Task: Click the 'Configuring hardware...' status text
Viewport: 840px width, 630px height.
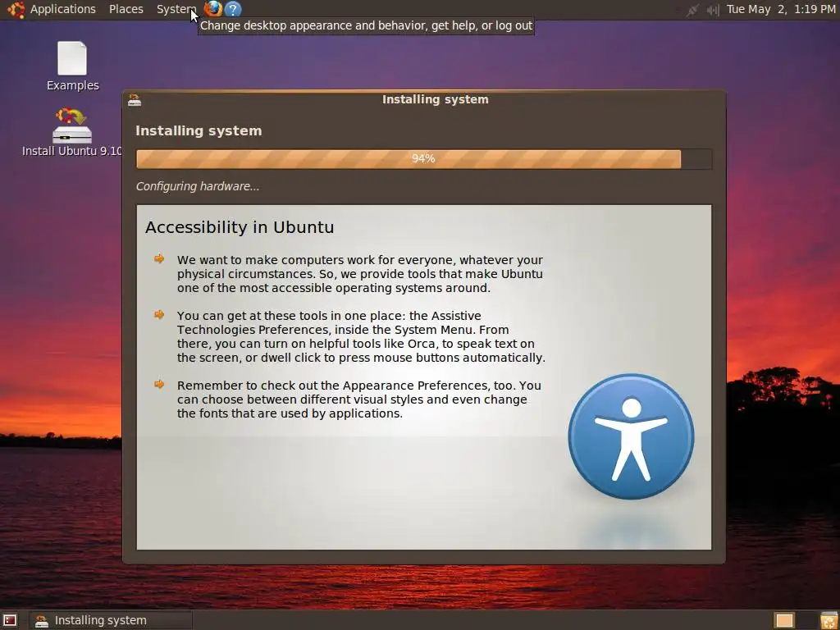Action: (x=197, y=186)
